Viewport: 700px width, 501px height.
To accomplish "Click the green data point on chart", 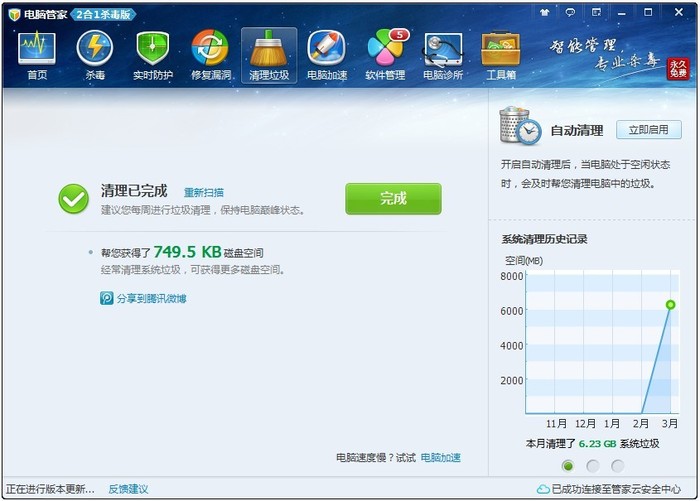I will [x=671, y=305].
